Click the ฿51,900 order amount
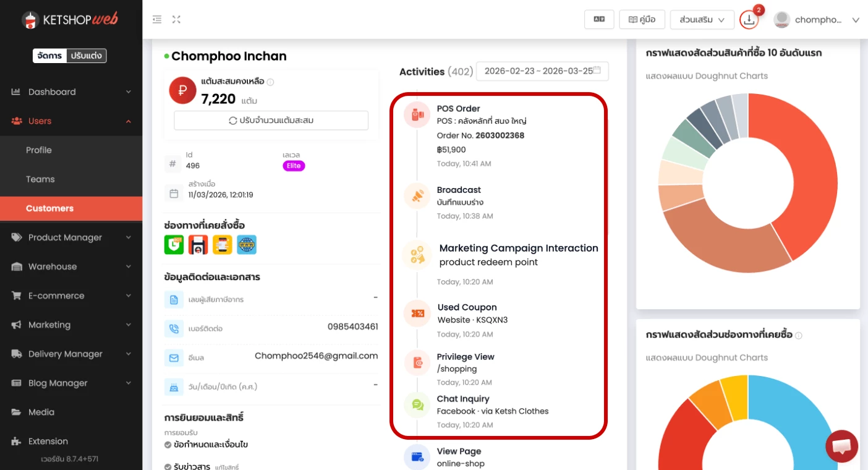This screenshot has width=868, height=470. click(x=451, y=150)
